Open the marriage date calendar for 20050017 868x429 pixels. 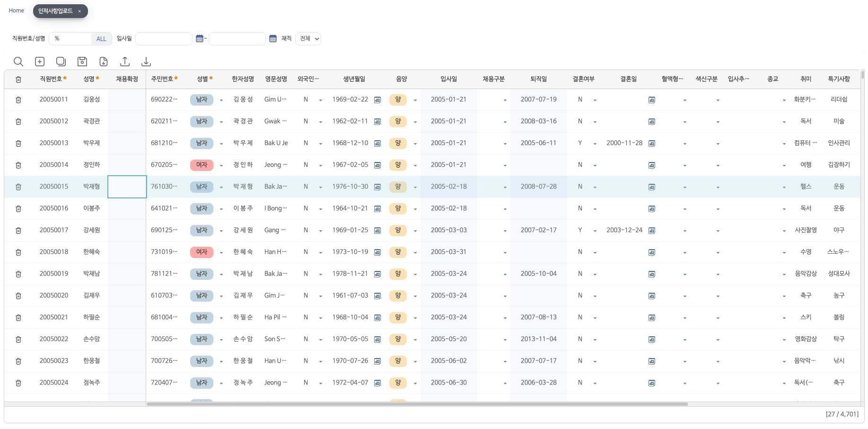pos(652,231)
